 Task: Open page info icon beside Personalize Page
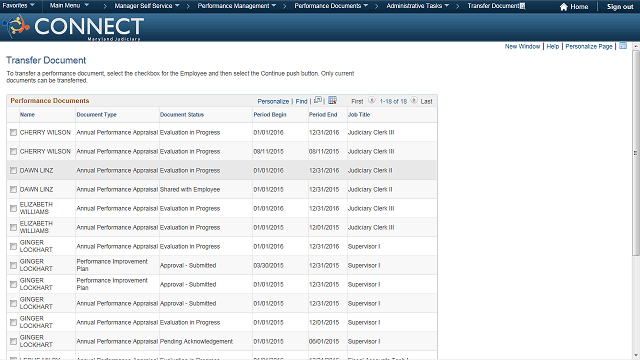click(x=623, y=46)
